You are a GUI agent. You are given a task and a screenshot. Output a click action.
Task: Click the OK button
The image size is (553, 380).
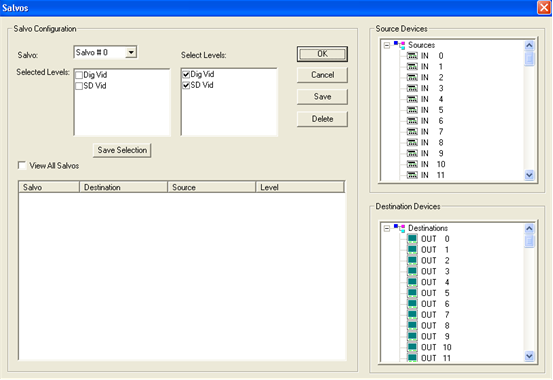pos(322,54)
